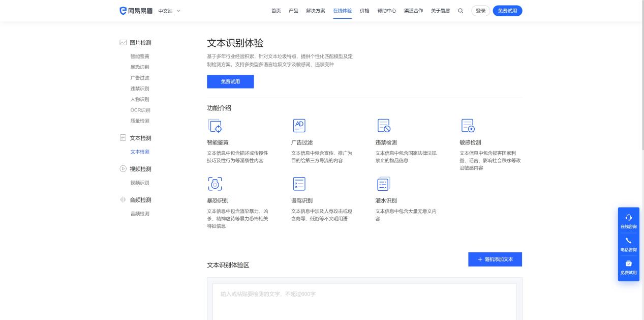Click the 在线咨询 headset icon
The height and width of the screenshot is (320, 644).
pyautogui.click(x=629, y=217)
